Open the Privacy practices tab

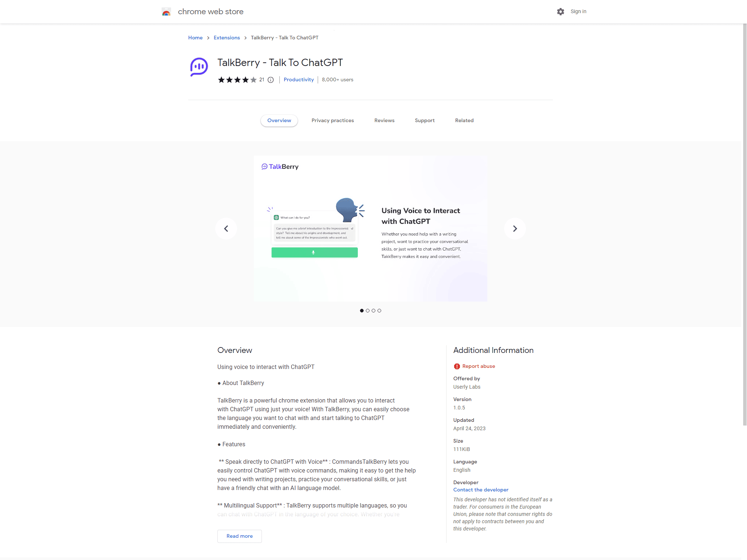click(x=333, y=121)
